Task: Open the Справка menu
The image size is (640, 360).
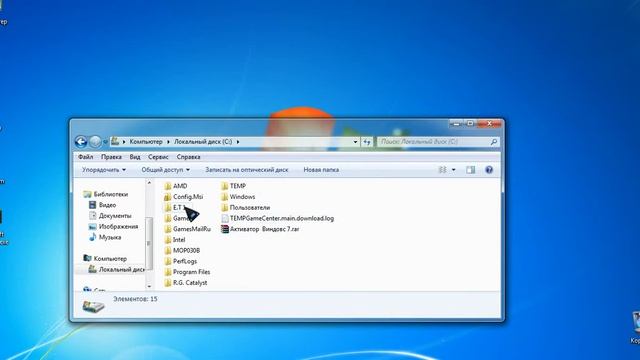Action: 188,157
